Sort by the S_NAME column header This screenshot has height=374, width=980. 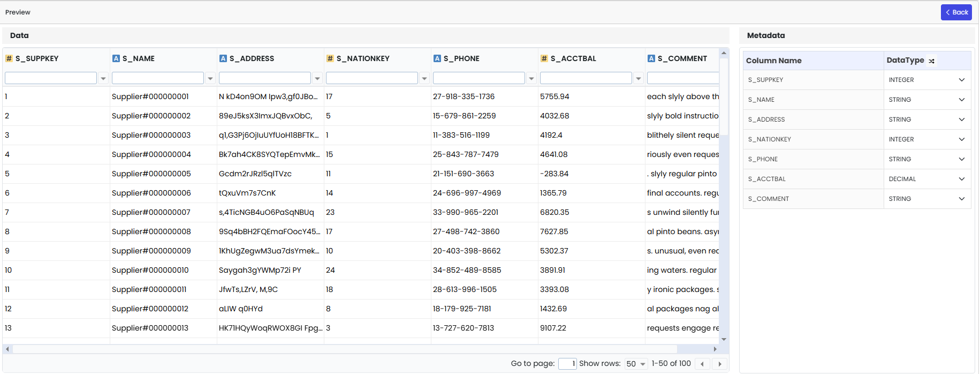[x=139, y=58]
